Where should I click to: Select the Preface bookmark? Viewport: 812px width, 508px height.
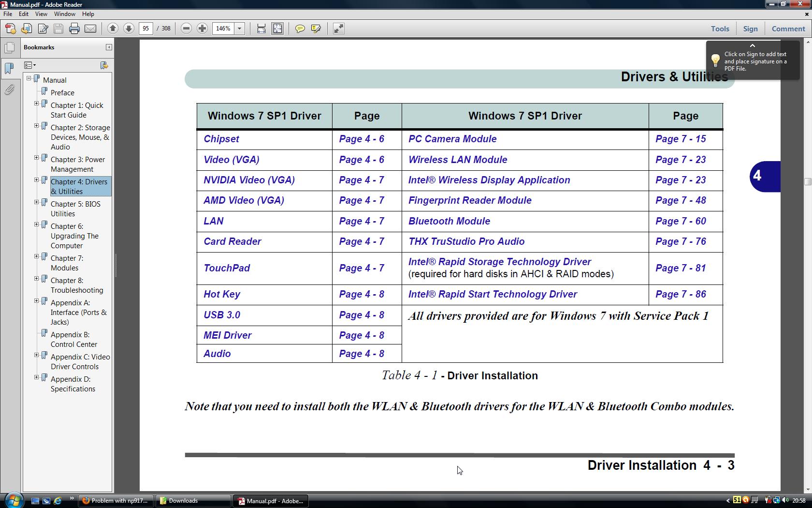[x=62, y=92]
